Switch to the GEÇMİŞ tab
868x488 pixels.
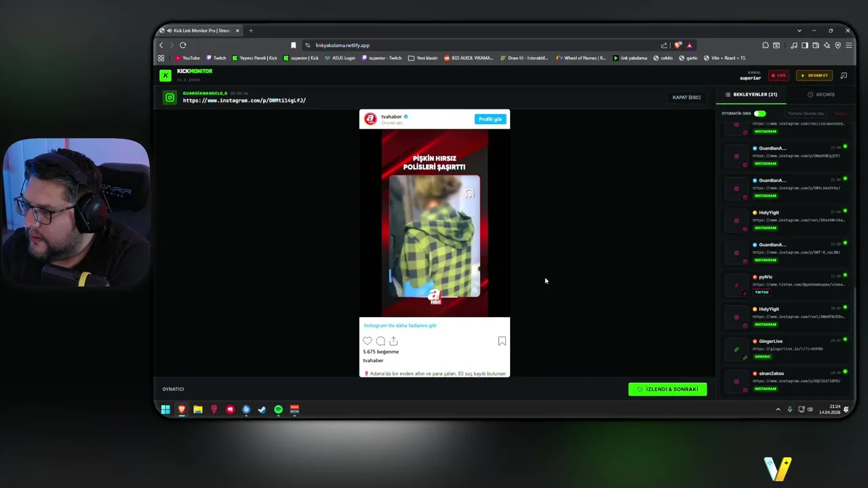tap(821, 95)
